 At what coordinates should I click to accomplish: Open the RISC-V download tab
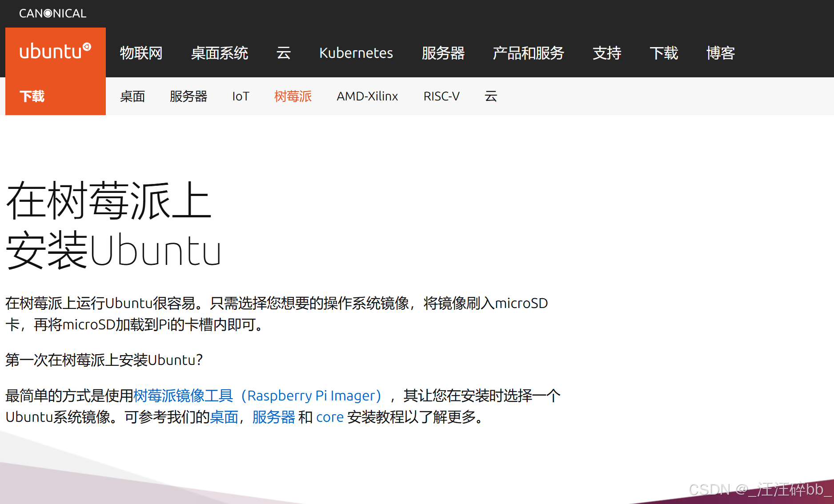pos(441,96)
